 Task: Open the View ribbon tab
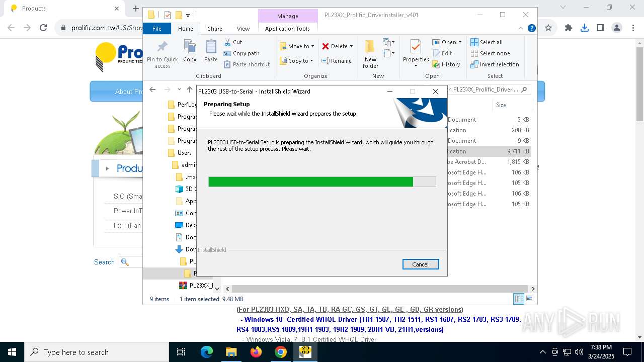point(243,29)
